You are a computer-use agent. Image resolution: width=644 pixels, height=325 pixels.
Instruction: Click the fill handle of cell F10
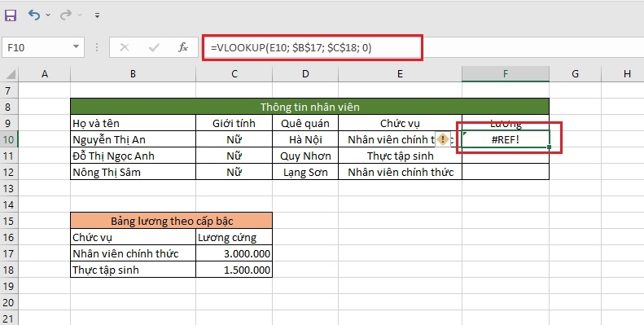(x=549, y=147)
